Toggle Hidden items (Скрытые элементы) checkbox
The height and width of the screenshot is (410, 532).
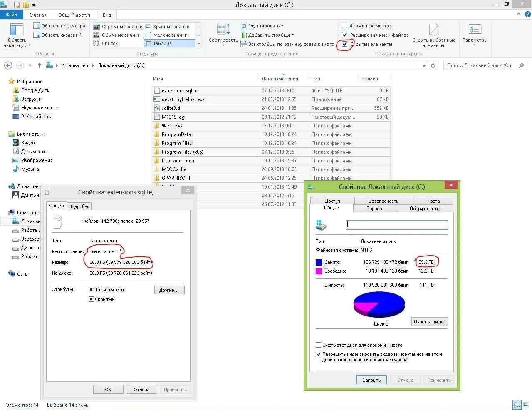345,44
